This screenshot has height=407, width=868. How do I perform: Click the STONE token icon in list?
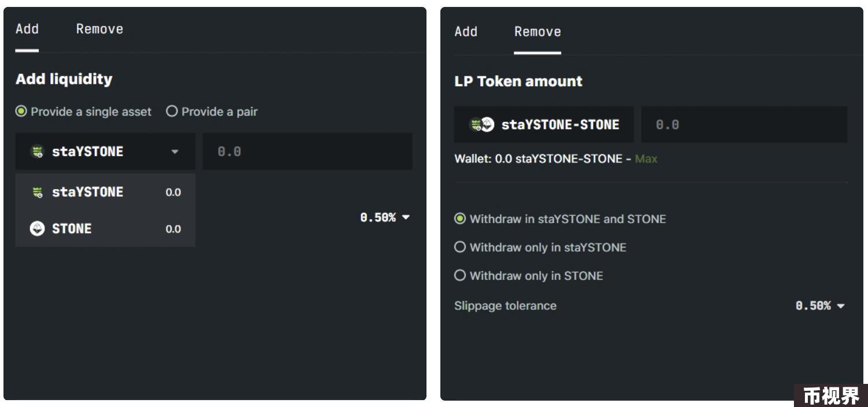pyautogui.click(x=36, y=228)
